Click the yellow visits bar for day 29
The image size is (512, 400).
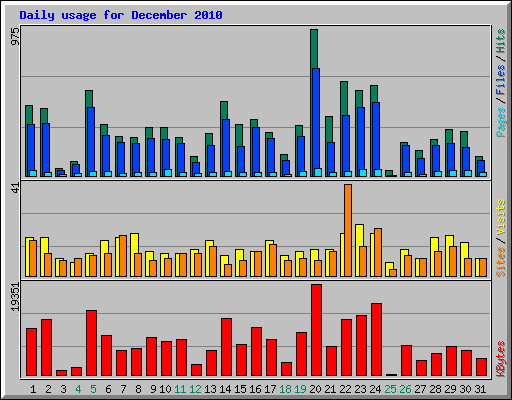click(x=449, y=241)
